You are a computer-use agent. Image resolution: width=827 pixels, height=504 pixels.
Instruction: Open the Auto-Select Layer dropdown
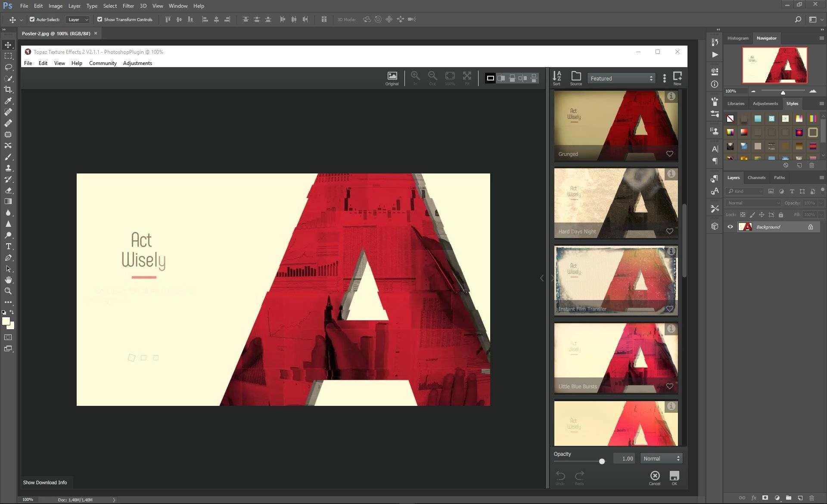coord(78,19)
